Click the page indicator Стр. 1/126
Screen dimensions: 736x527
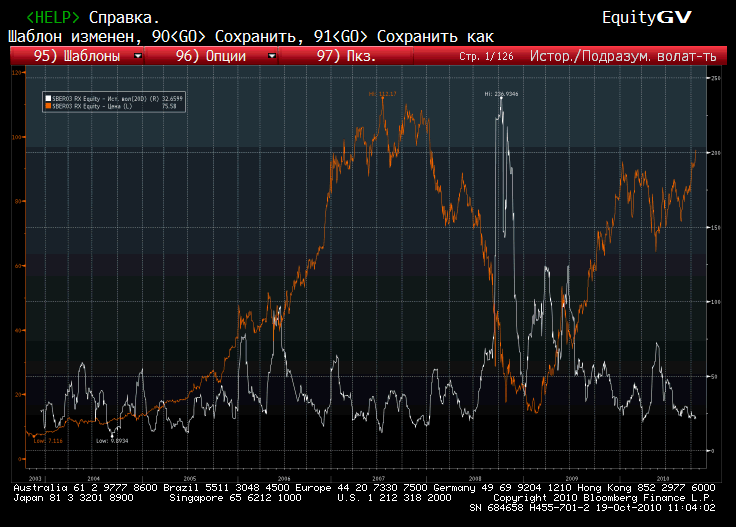pos(486,57)
